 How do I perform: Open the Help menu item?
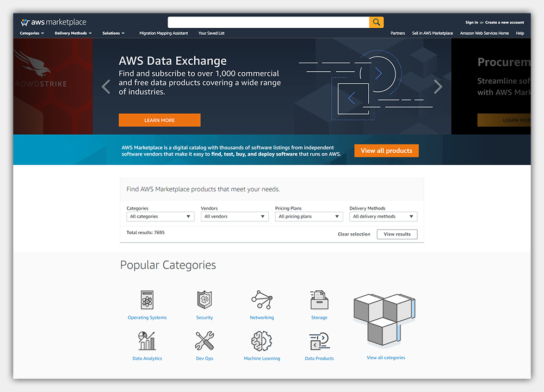coord(520,33)
